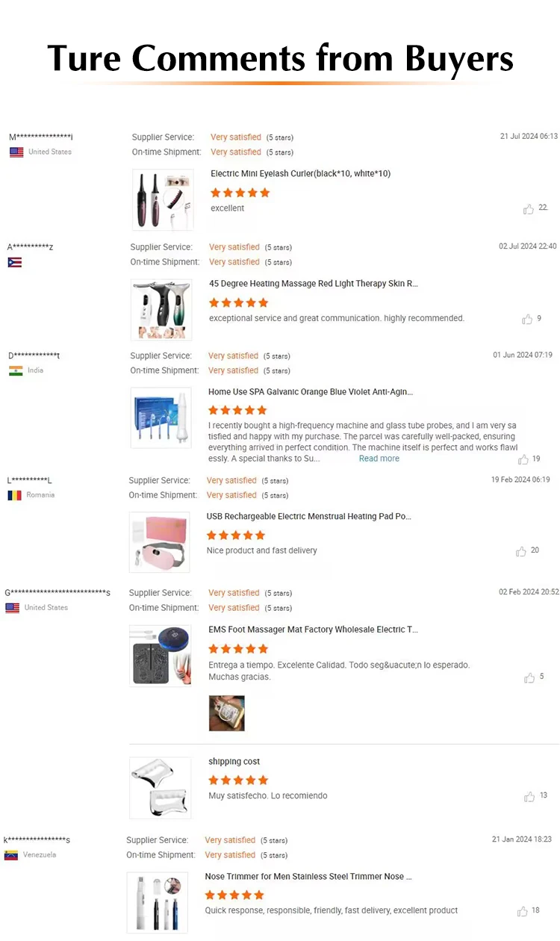The width and height of the screenshot is (560, 941).
Task: Click the Venezuela flag icon
Action: (11, 855)
